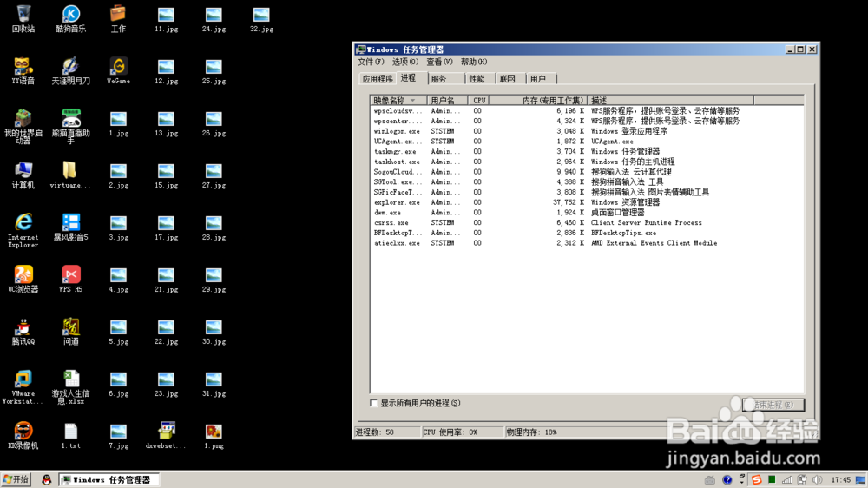Image resolution: width=868 pixels, height=488 pixels.
Task: Select 我的世界启动器 desktop icon
Action: coord(23,126)
